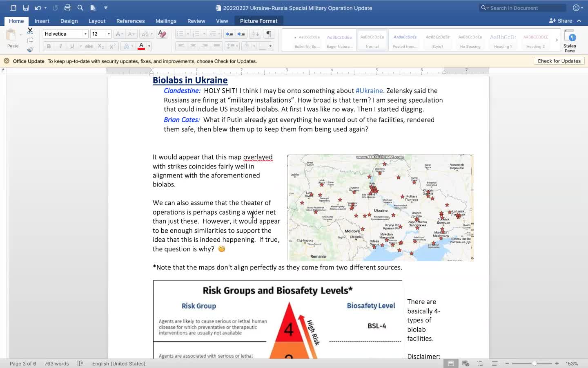Click the Cut scissors icon
This screenshot has width=588, height=368.
(30, 31)
